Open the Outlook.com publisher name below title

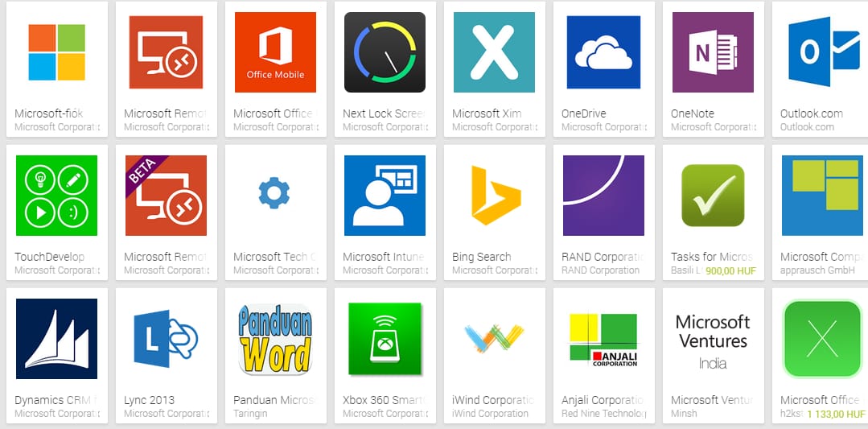pyautogui.click(x=807, y=127)
